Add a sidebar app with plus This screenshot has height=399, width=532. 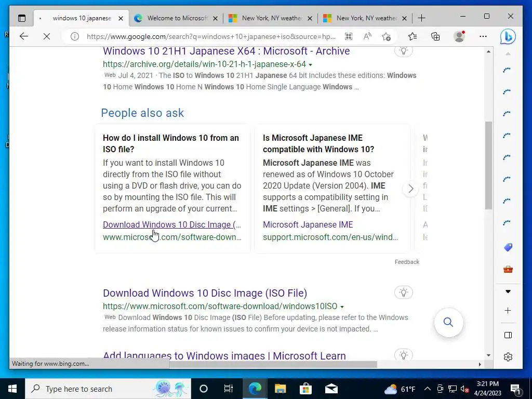click(508, 311)
